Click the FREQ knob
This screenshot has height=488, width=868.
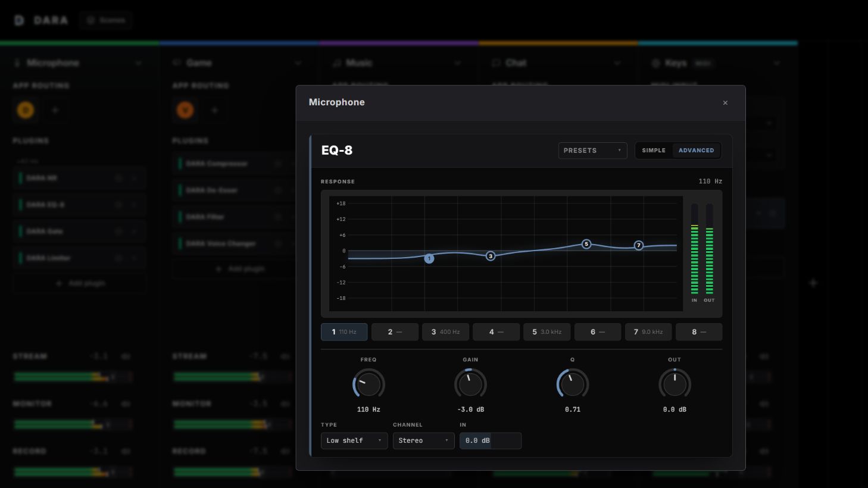[x=369, y=384]
